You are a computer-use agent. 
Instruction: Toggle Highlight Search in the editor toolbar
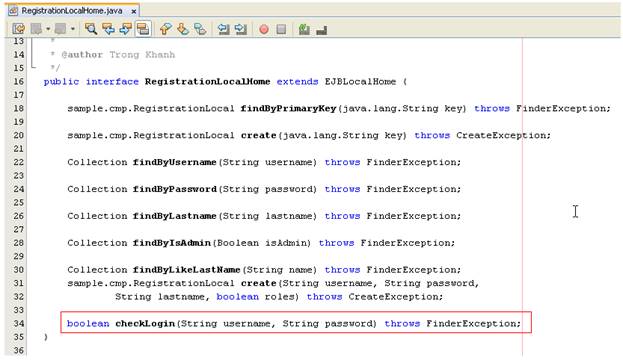(143, 29)
